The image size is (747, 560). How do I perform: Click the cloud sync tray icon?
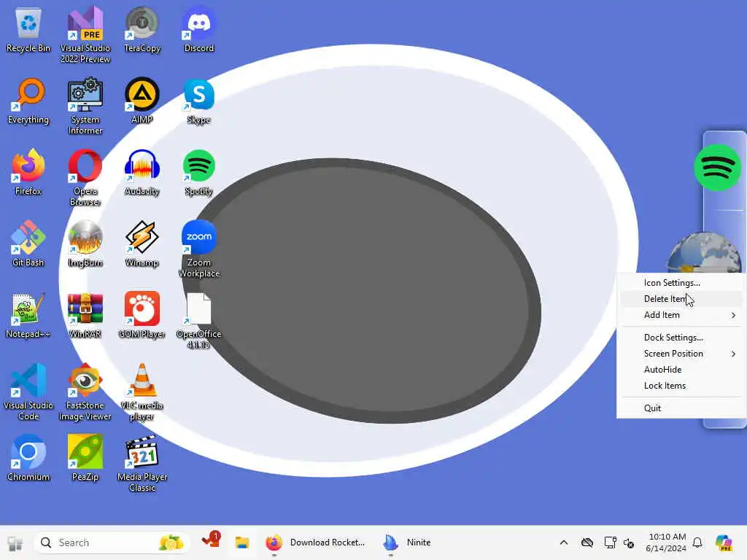587,542
